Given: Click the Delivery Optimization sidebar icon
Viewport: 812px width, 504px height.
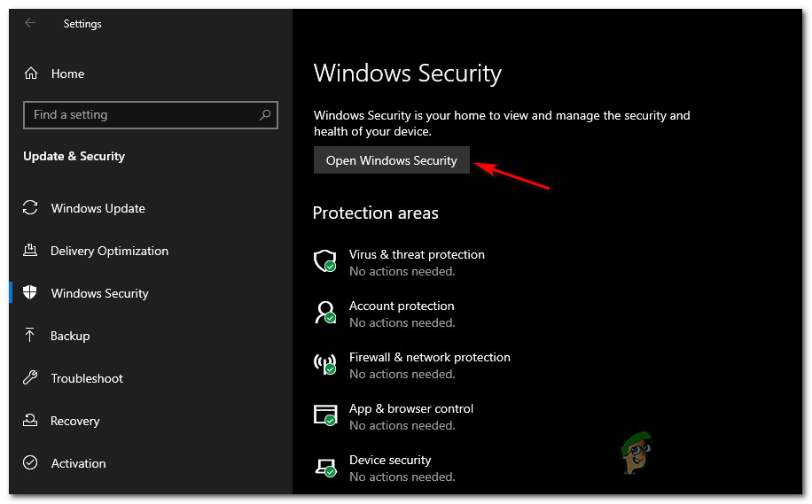Looking at the screenshot, I should [31, 251].
